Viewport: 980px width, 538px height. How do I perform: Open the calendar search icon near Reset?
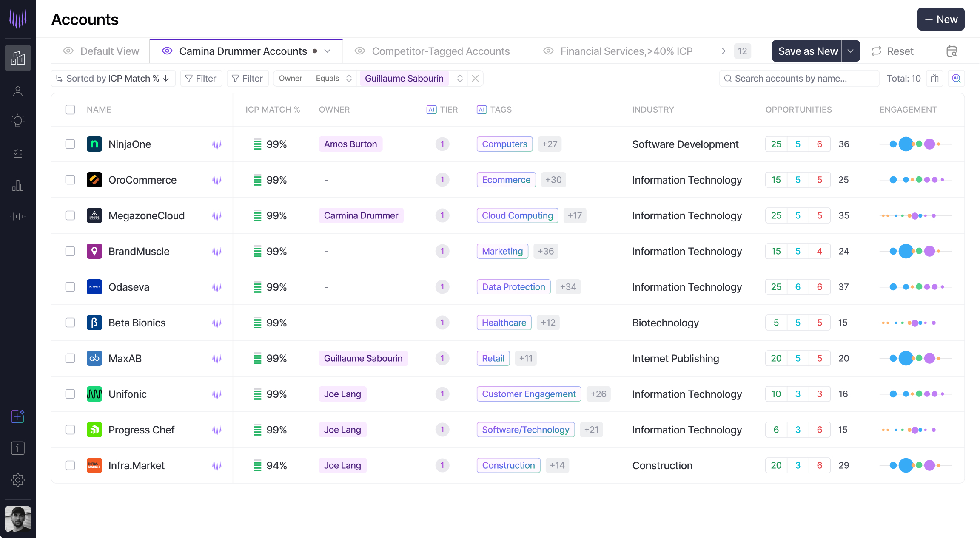pos(952,51)
